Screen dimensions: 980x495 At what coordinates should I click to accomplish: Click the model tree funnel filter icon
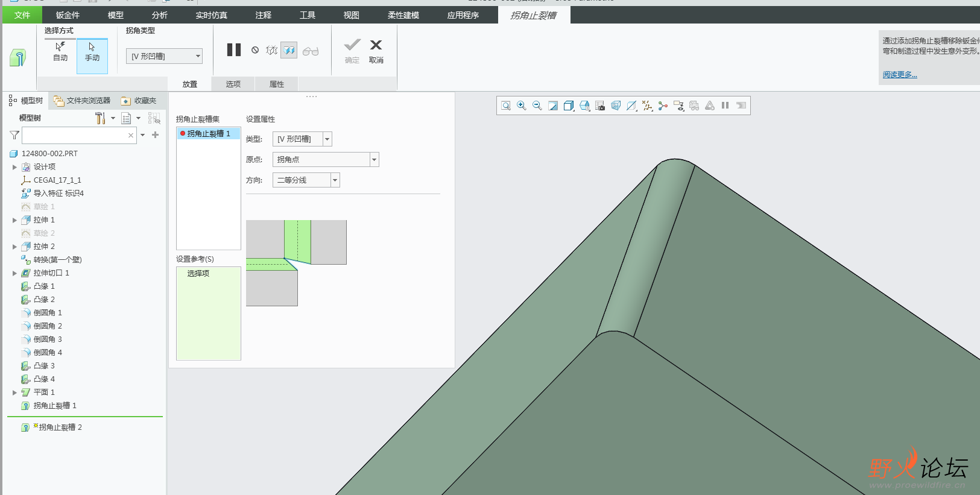coord(14,135)
